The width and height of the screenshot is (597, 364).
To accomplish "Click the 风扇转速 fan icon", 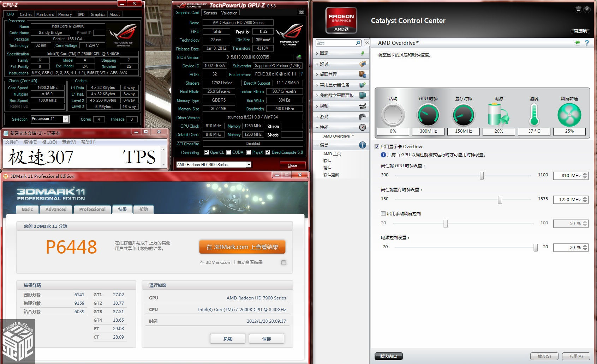I will tap(569, 115).
